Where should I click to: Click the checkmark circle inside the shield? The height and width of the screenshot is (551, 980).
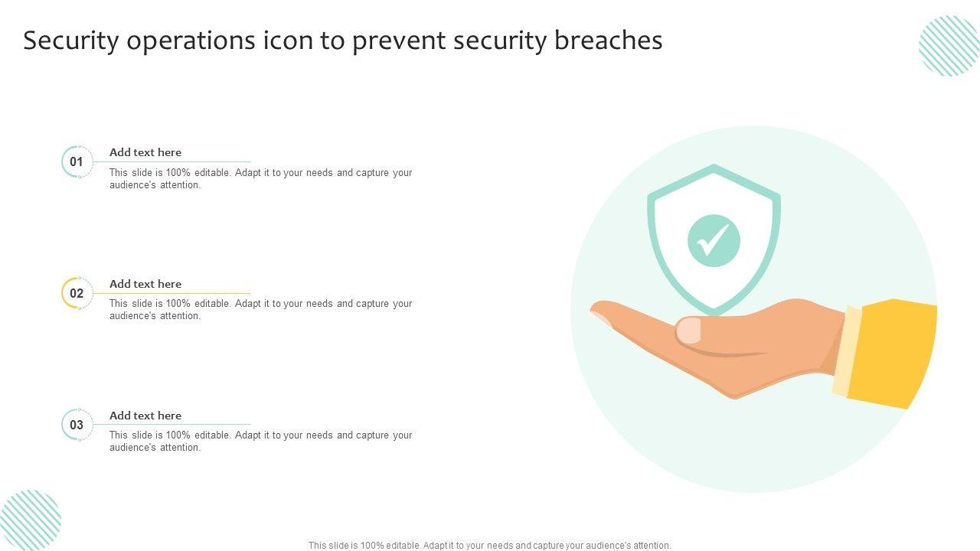tap(714, 240)
